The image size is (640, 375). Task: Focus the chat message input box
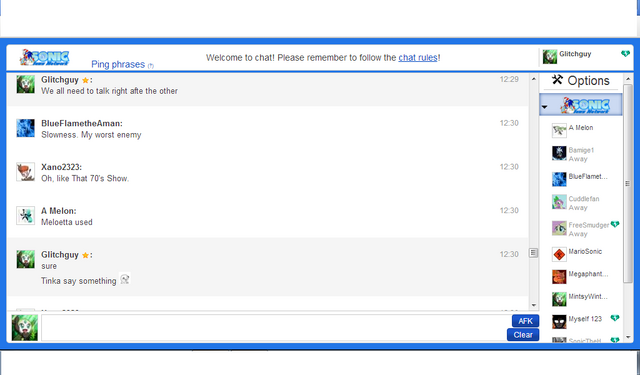click(276, 328)
